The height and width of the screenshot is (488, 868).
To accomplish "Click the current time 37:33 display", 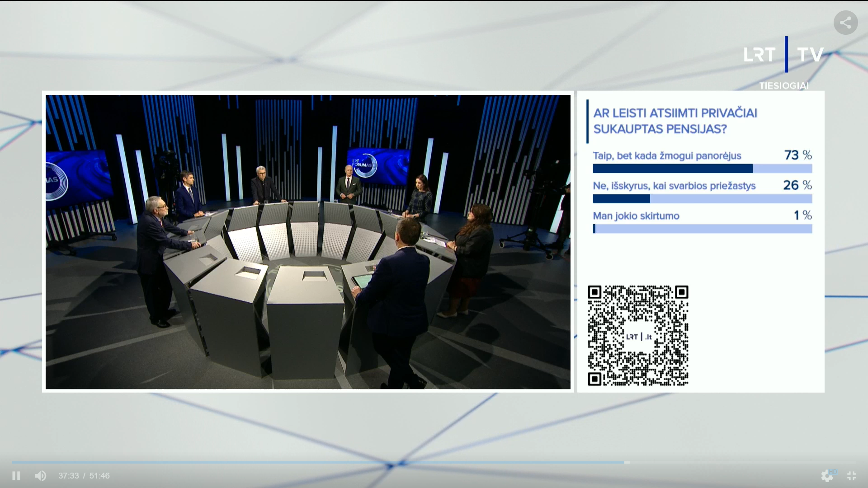I will (68, 476).
